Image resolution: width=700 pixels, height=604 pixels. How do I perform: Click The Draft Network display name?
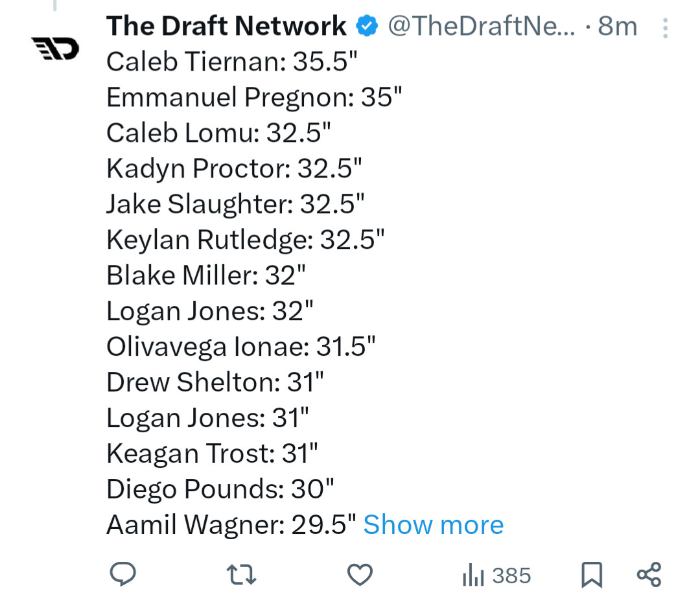pyautogui.click(x=226, y=26)
